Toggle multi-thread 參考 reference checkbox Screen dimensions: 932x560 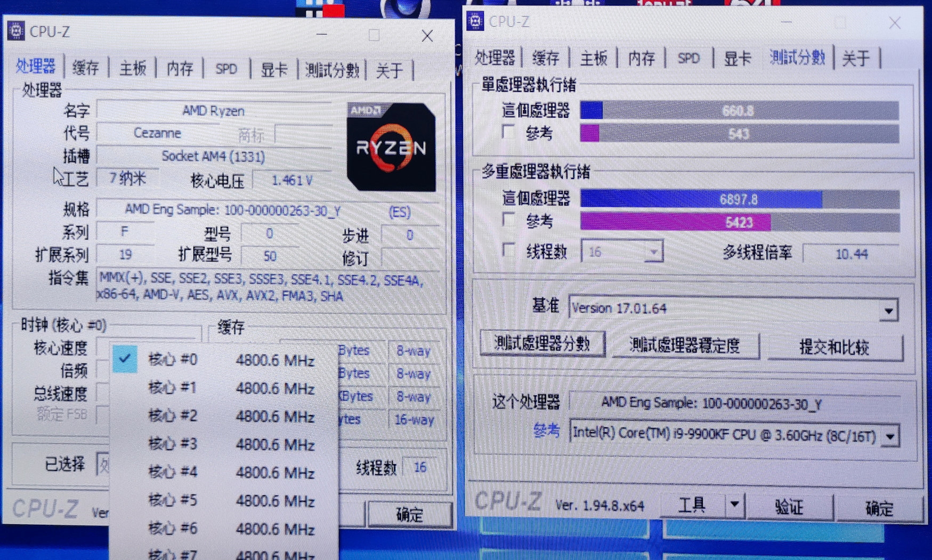[x=509, y=219]
